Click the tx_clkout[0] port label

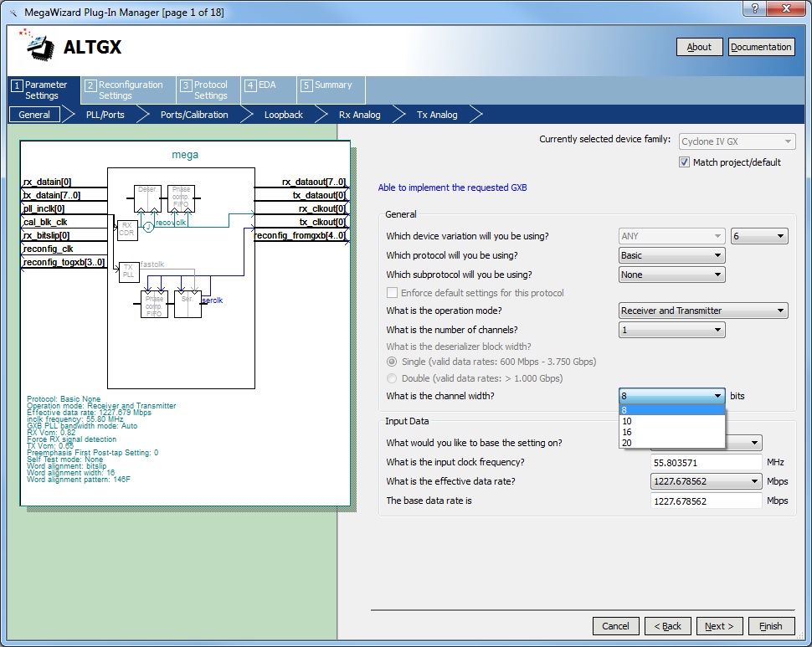pyautogui.click(x=322, y=222)
